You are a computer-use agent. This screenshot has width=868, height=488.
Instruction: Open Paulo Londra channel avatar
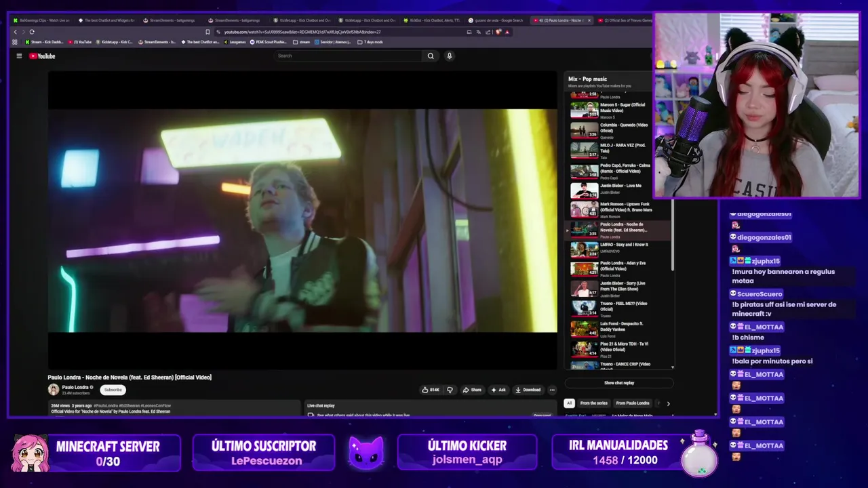click(54, 389)
